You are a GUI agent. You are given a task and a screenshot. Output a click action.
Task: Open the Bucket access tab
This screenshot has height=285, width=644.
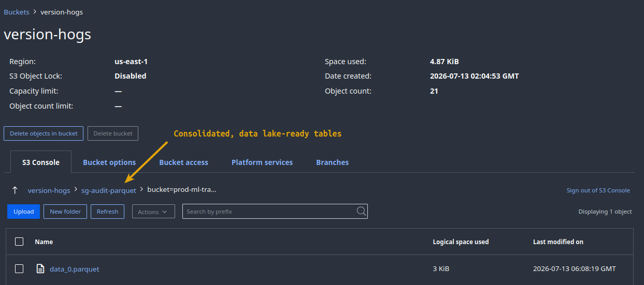pyautogui.click(x=183, y=162)
